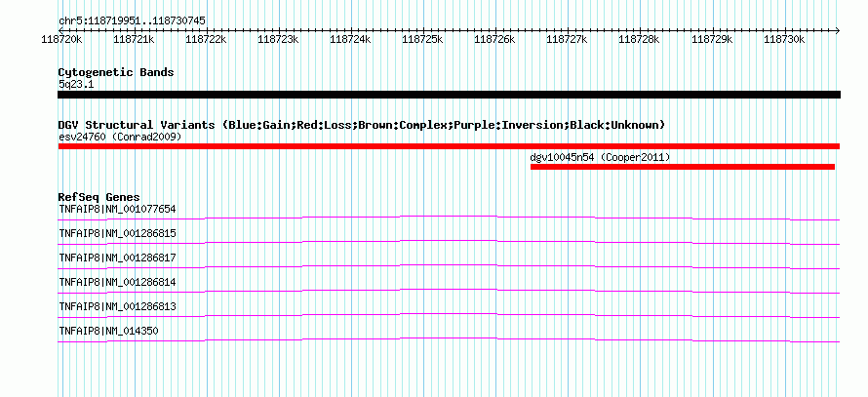This screenshot has height=397, width=868.
Task: Click the 118728k ruler tick label
Action: click(x=640, y=39)
